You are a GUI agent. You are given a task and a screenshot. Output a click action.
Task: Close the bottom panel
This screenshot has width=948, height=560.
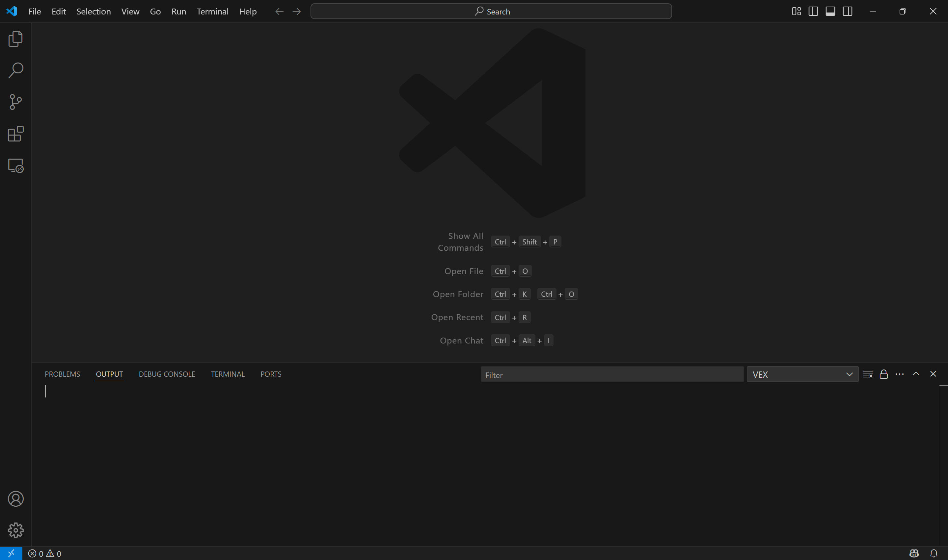933,373
